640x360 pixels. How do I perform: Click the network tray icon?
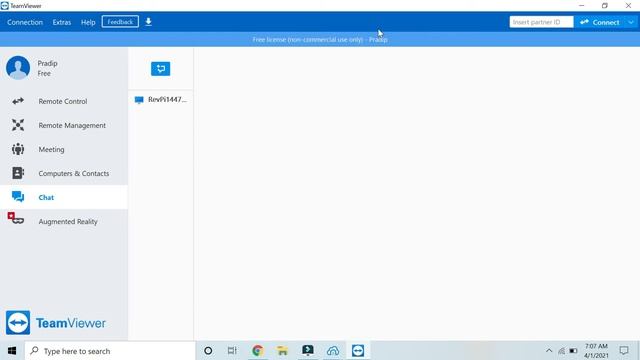click(x=562, y=351)
